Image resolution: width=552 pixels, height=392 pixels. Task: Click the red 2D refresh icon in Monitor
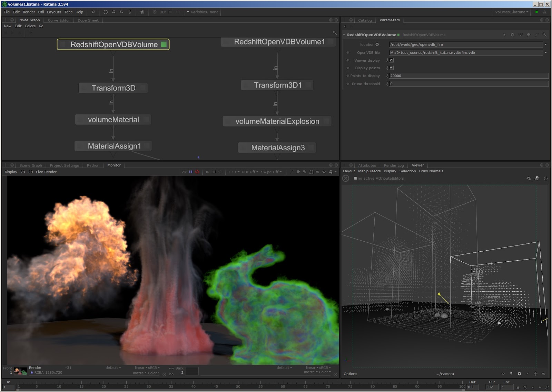(197, 172)
